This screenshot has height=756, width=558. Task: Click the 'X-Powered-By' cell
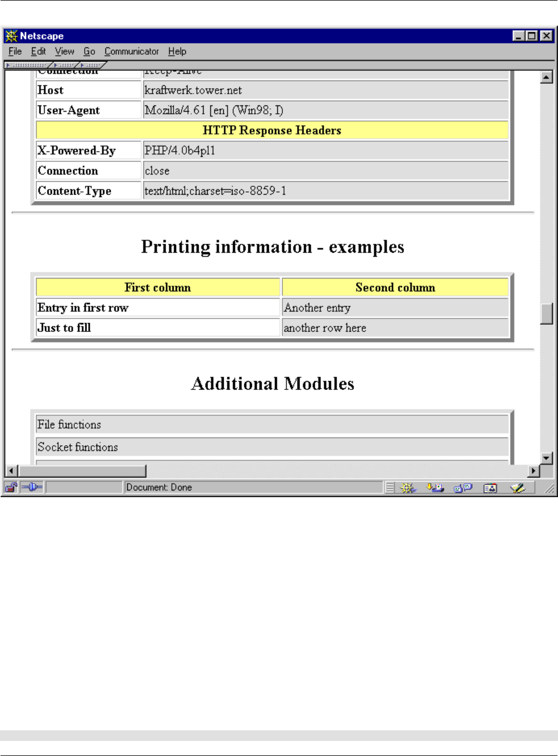click(x=89, y=151)
